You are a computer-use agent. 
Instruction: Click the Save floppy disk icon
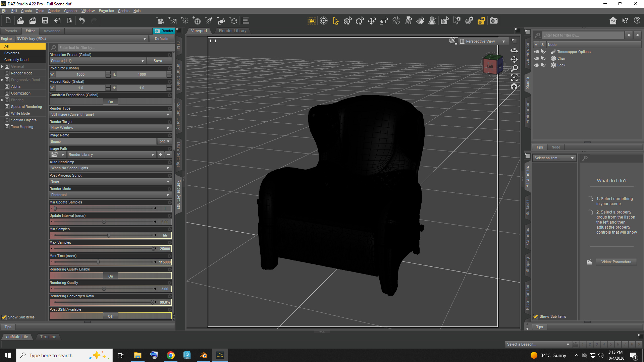(45, 21)
